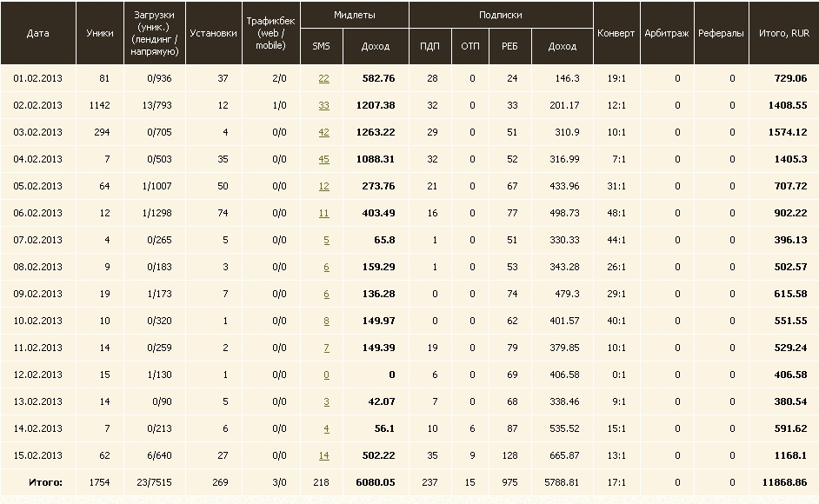
Task: Click total midlet income 6080.05
Action: [376, 482]
